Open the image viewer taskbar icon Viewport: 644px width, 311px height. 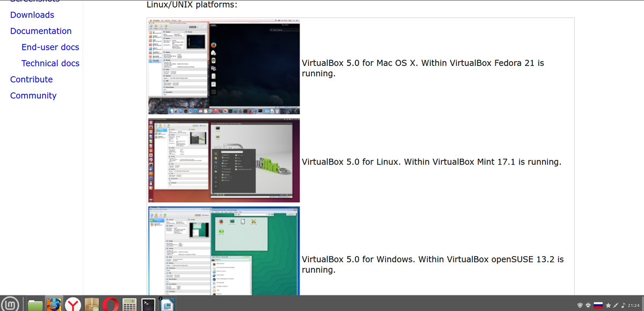click(167, 305)
